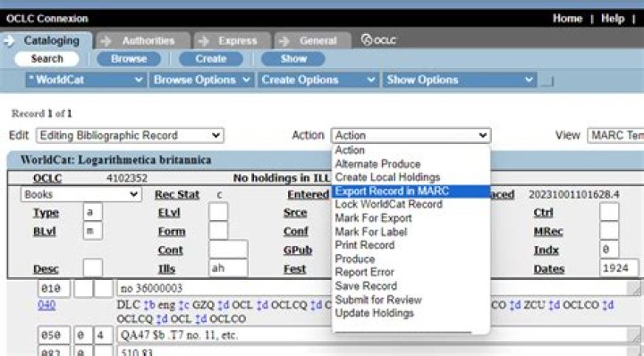Viewport: 644px width, 356px height.
Task: Click the Desc field label
Action: (x=46, y=269)
